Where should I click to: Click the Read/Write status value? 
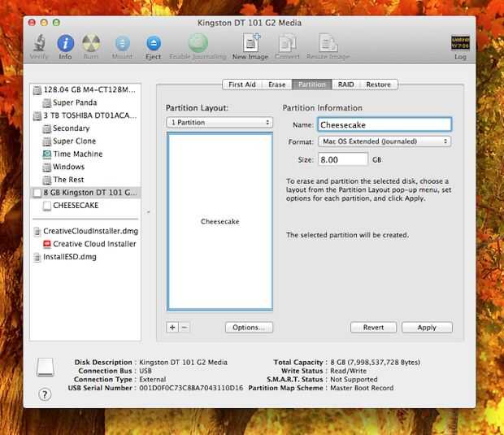pos(349,371)
